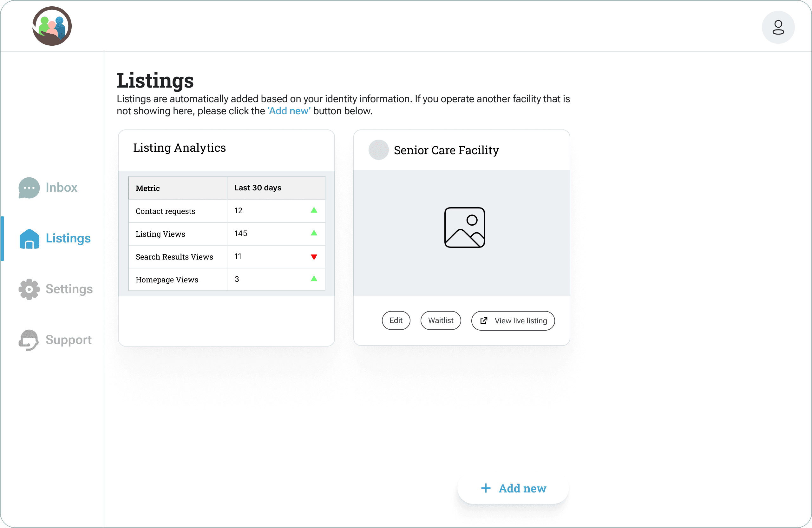Click the green up arrow for Contact requests
The height and width of the screenshot is (528, 812).
point(314,211)
